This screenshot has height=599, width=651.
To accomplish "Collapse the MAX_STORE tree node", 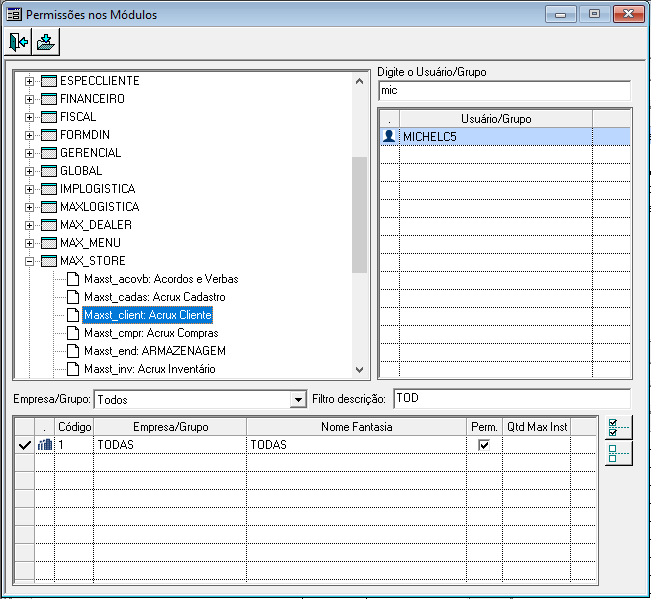I will click(x=29, y=261).
